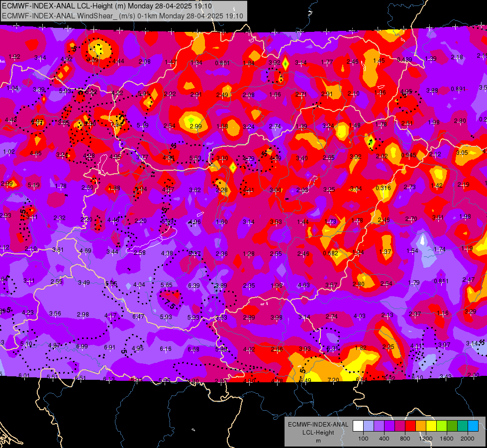
Task: Click the wind shear value 4.96
Action: pyautogui.click(x=195, y=222)
